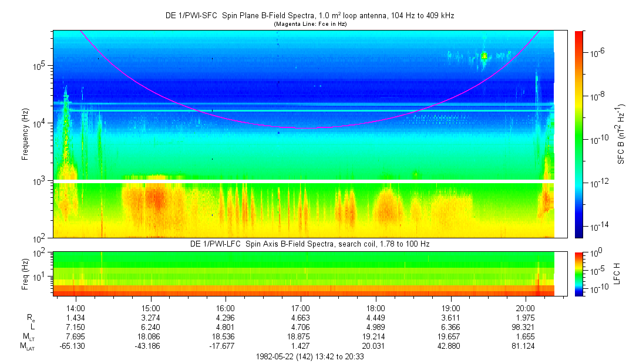
Task: Select the L value 98.321
Action: [526, 326]
